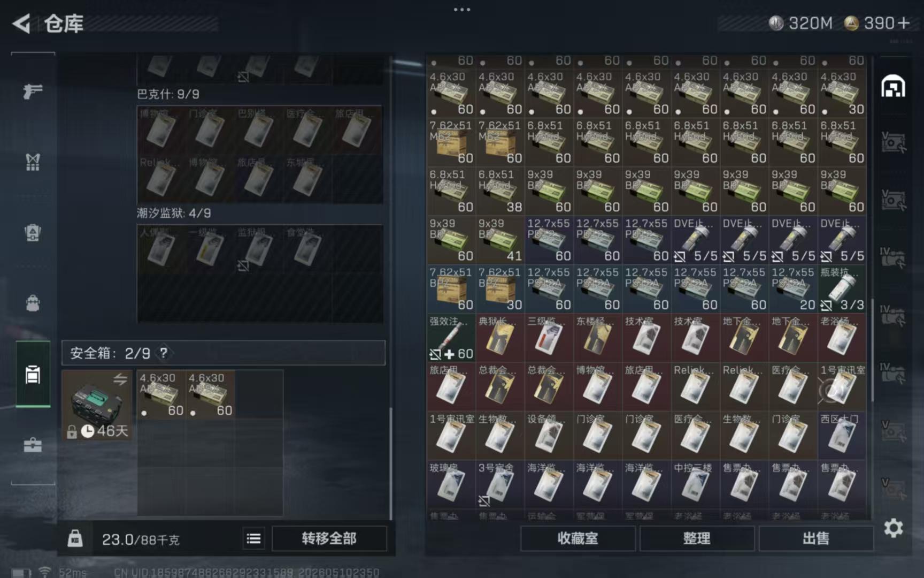924x578 pixels.
Task: Click the 23.0/88千克 weight readout
Action: [x=141, y=539]
